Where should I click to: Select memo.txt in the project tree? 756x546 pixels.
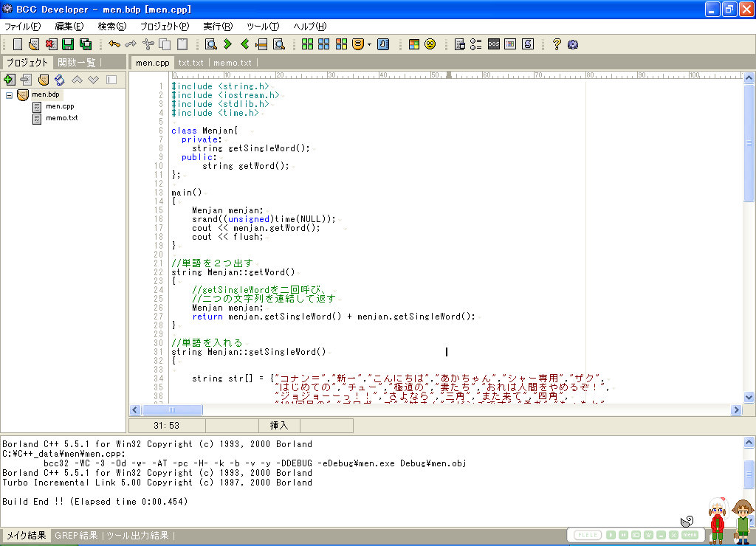(x=61, y=118)
